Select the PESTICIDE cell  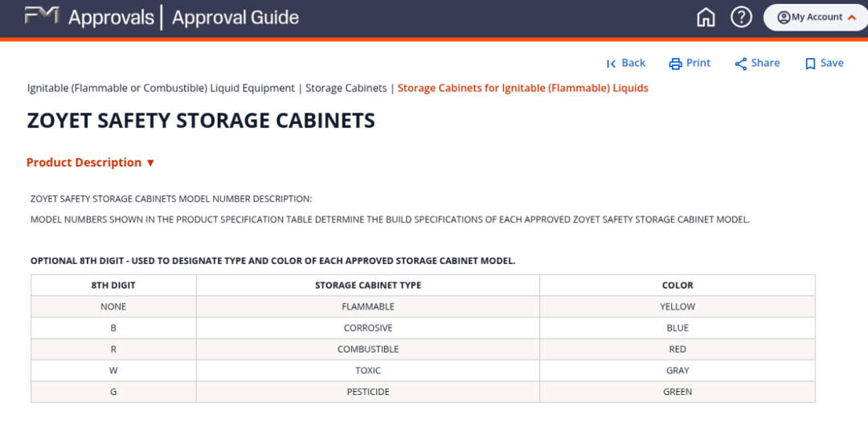(368, 392)
